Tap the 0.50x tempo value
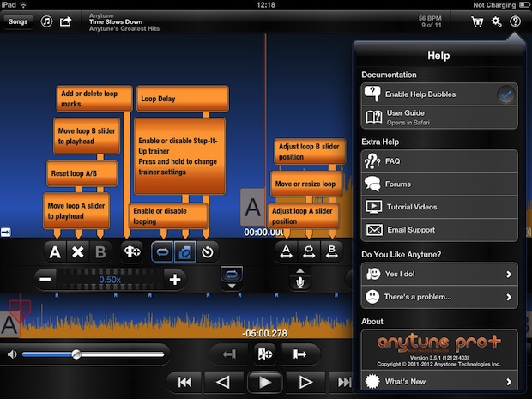 point(110,280)
